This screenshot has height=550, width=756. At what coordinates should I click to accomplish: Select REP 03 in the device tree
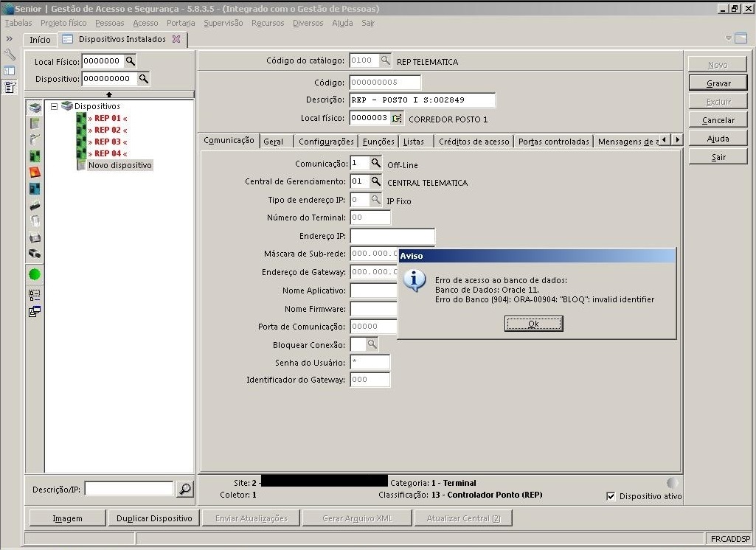tap(107, 142)
